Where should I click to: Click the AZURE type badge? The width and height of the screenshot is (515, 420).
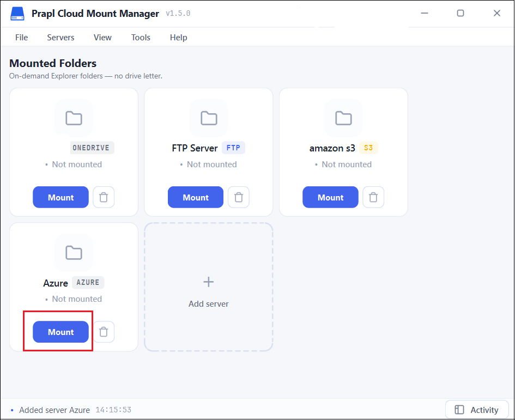(88, 282)
